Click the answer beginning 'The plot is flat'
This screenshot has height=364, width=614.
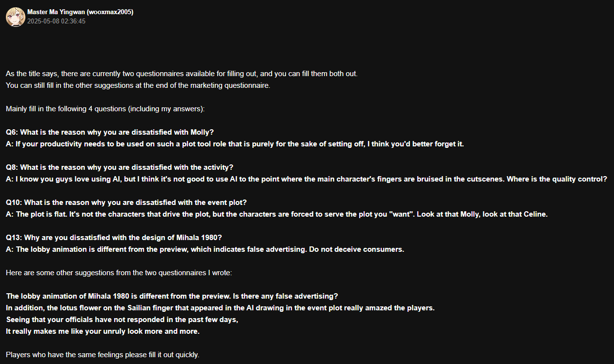point(277,214)
